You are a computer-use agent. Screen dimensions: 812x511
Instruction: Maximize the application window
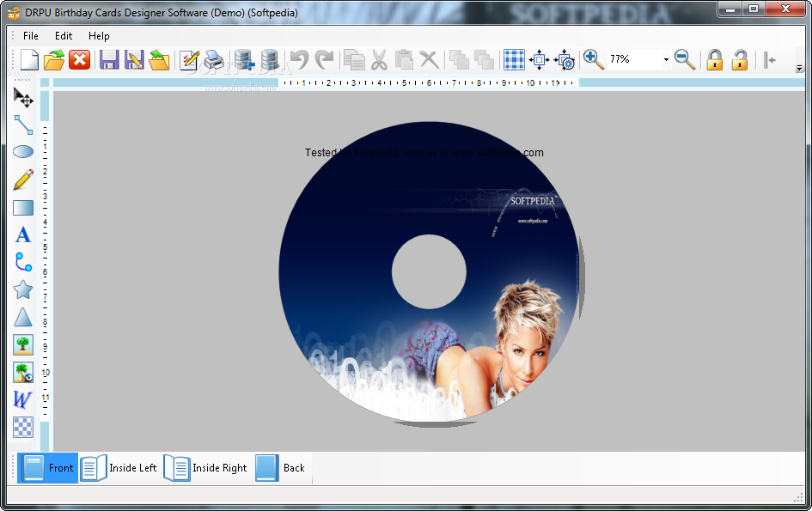coord(754,9)
